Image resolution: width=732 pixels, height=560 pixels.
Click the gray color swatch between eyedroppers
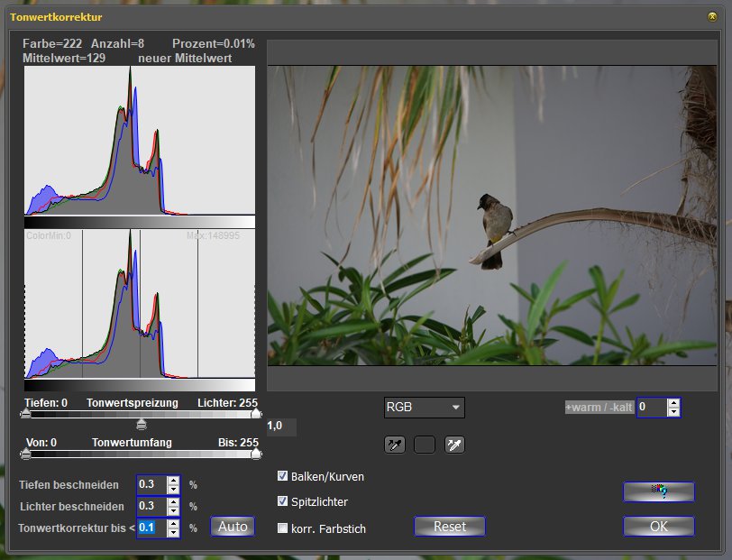coord(424,445)
